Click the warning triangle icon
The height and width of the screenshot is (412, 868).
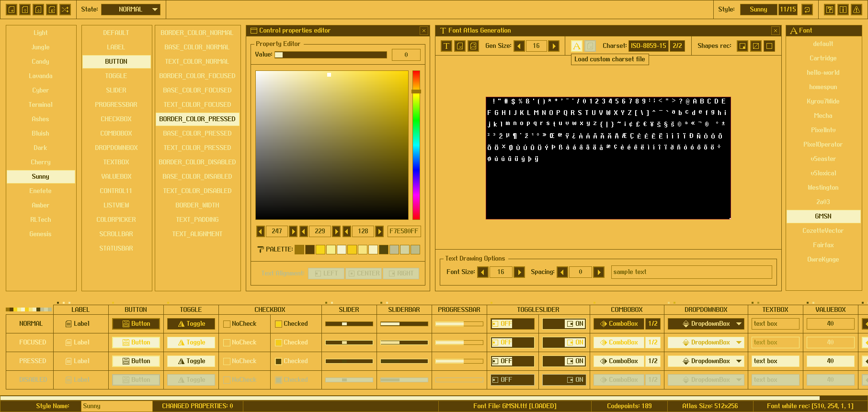[x=857, y=10]
